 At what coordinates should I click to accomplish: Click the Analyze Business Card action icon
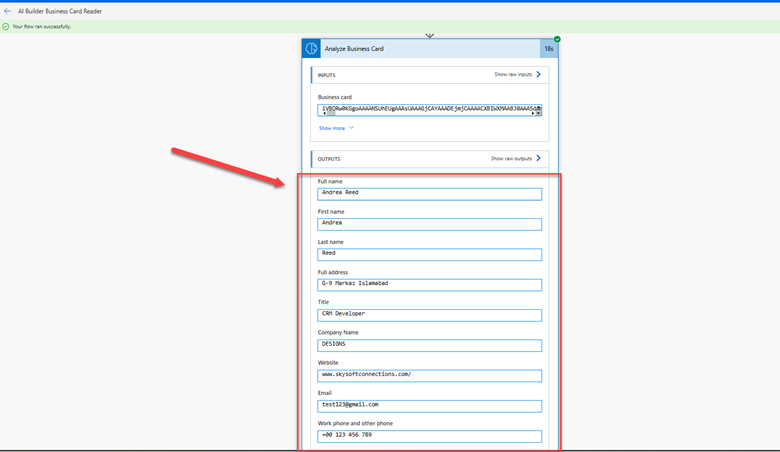(311, 49)
